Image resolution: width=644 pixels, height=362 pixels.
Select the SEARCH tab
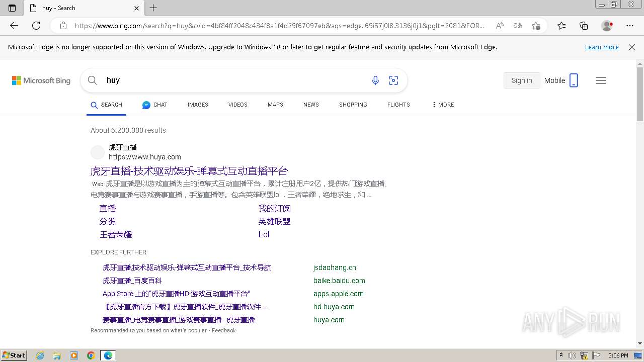pos(106,105)
